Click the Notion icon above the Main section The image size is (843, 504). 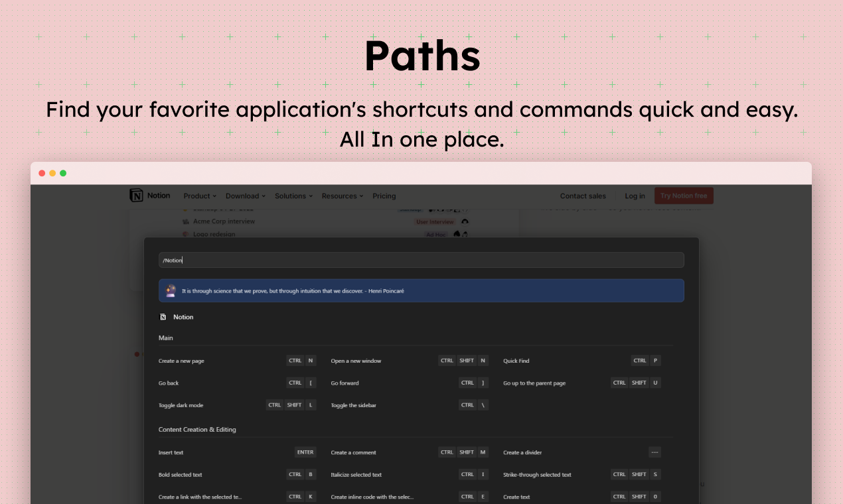pyautogui.click(x=163, y=317)
